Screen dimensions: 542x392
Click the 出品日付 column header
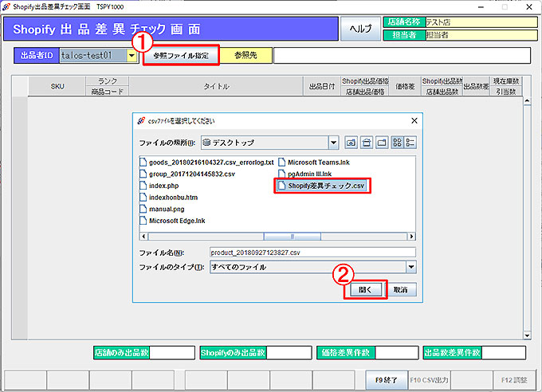coord(322,86)
